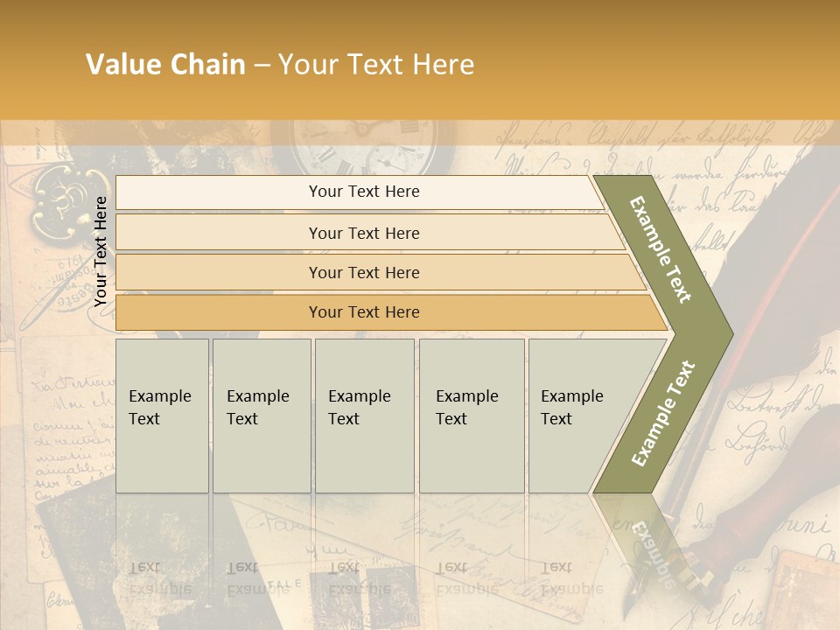Select the second 'Example Text' box
This screenshot has width=840, height=630.
(x=261, y=416)
